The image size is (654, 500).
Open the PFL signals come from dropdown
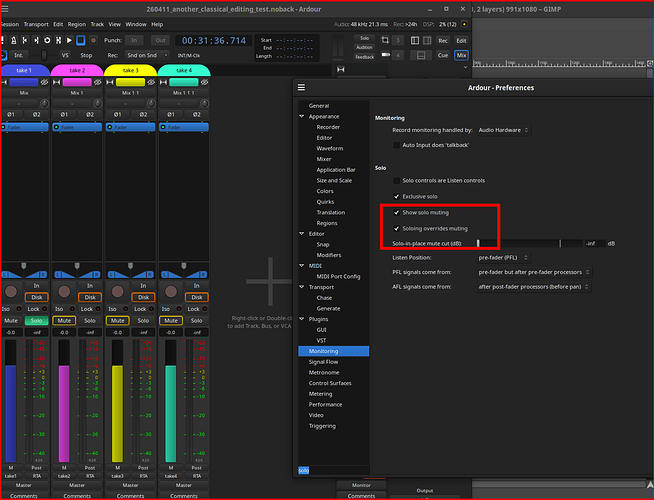pos(534,272)
